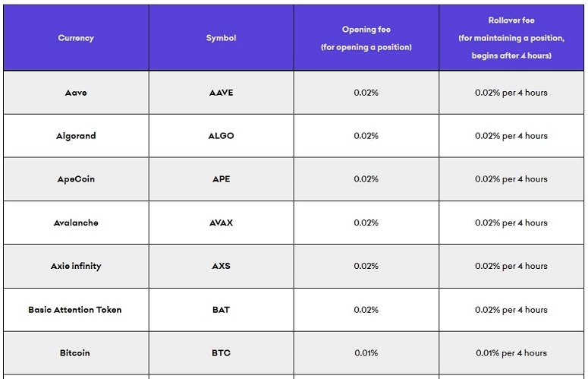Select the Aave currency cell
The image size is (588, 379).
[x=76, y=93]
